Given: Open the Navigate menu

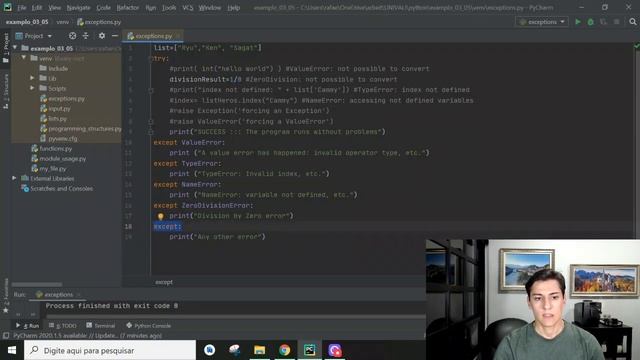Looking at the screenshot, I should tap(78, 8).
